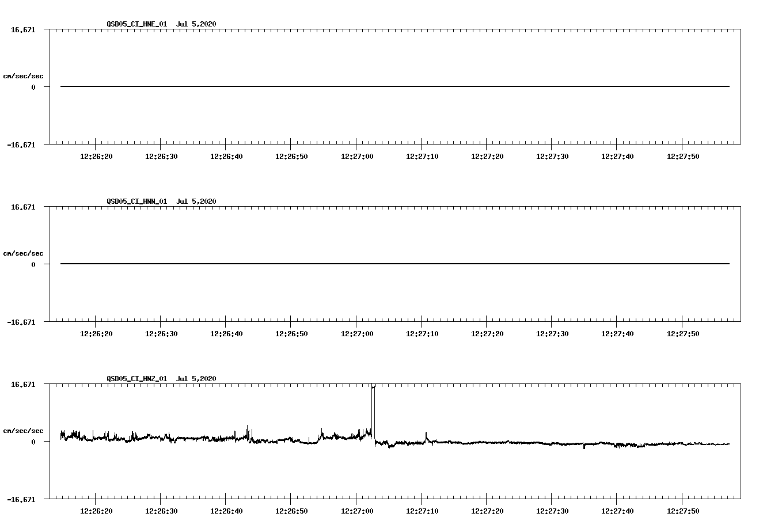The width and height of the screenshot is (782, 532).
Task: Click the cm/sec/sec unit label of HNZ plot
Action: pyautogui.click(x=23, y=431)
